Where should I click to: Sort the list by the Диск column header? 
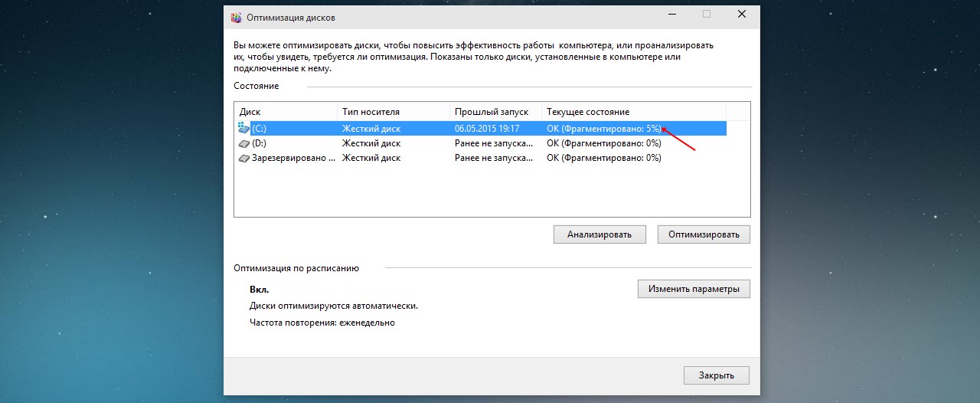286,112
